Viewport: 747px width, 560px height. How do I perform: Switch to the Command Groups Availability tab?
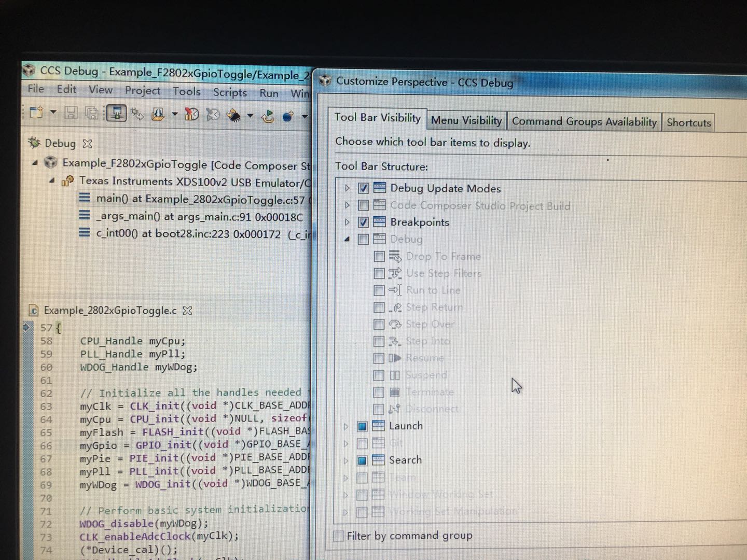point(584,122)
